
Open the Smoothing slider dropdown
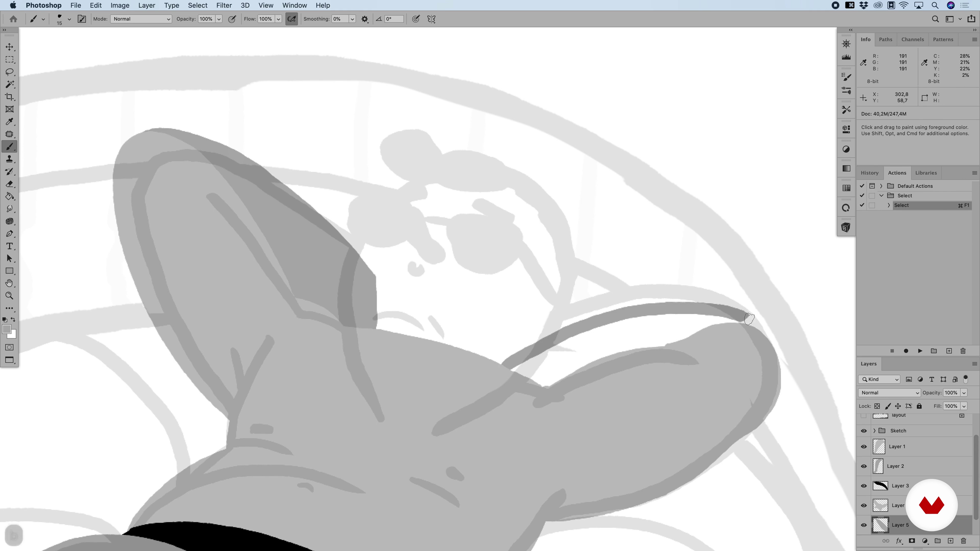tap(352, 19)
